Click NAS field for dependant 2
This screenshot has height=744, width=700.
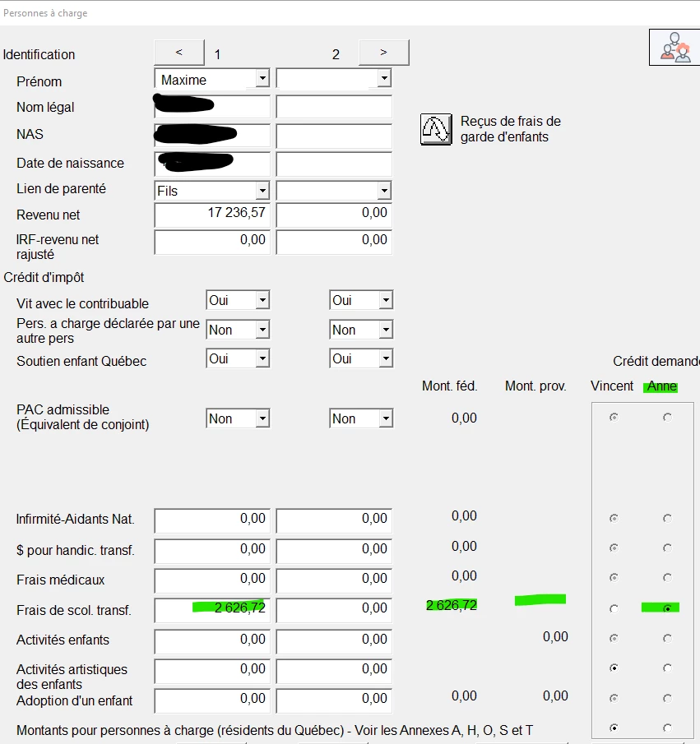point(334,136)
